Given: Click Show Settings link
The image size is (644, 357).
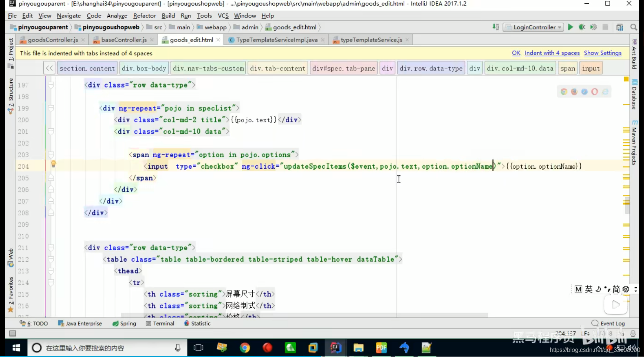Looking at the screenshot, I should tap(603, 53).
